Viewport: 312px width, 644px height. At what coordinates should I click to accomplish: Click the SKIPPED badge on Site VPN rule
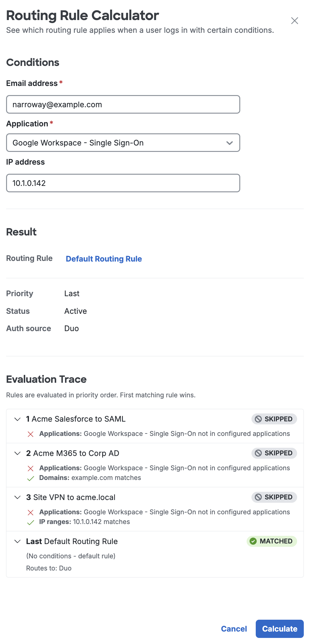[x=273, y=497]
